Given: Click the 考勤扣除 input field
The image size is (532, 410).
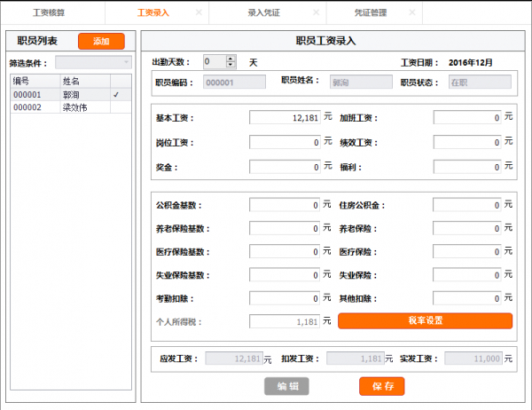Looking at the screenshot, I should (285, 298).
